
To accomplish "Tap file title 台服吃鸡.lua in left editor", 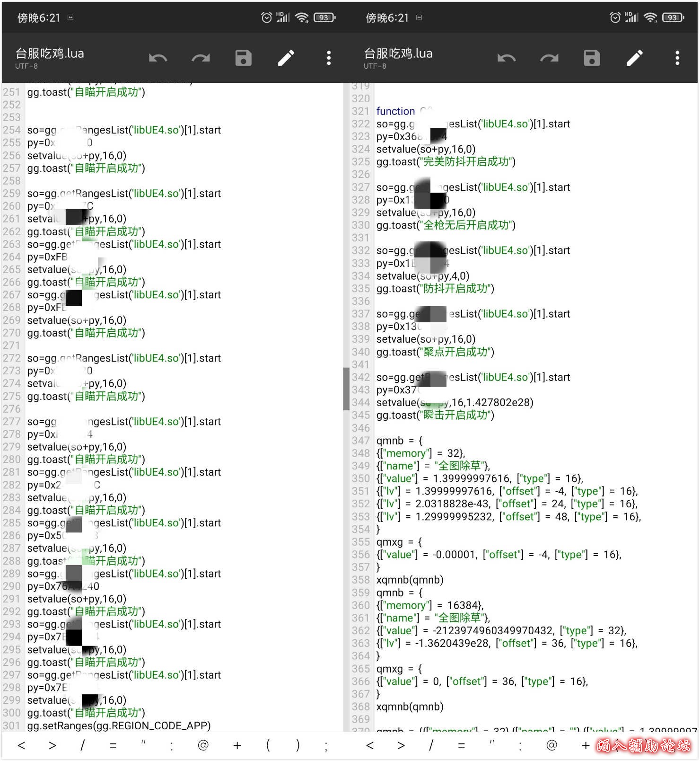I will pyautogui.click(x=50, y=53).
